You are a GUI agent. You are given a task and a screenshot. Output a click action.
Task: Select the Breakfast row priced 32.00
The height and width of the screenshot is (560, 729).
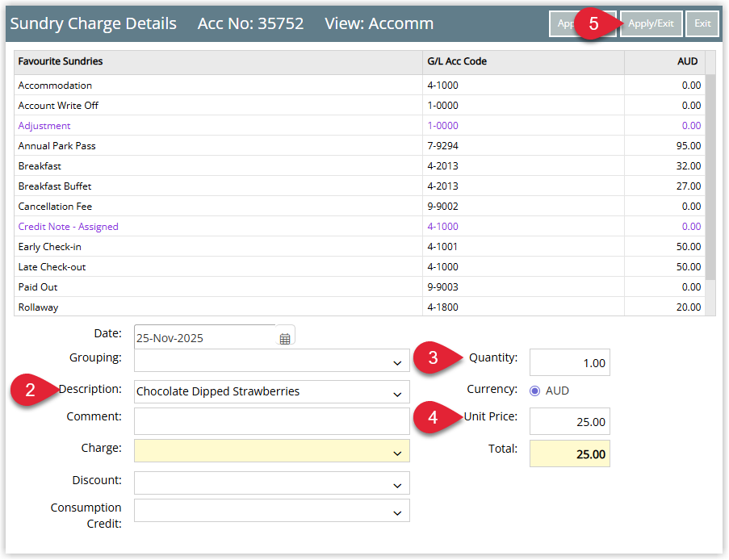click(359, 166)
